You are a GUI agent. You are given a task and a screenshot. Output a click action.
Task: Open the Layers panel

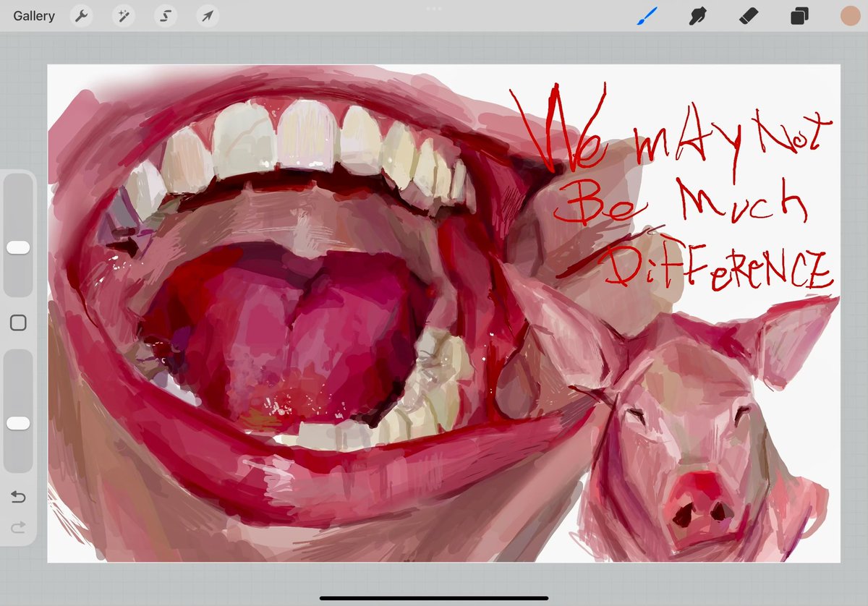point(799,16)
